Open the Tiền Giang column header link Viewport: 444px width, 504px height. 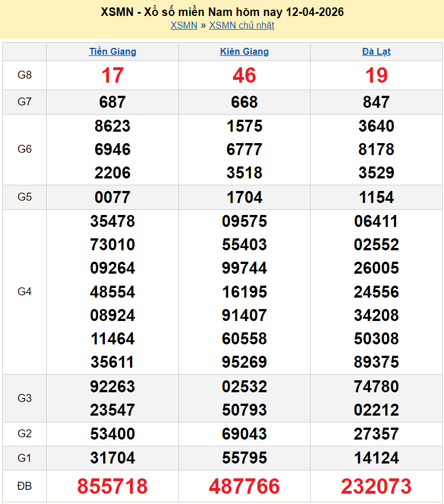[113, 52]
